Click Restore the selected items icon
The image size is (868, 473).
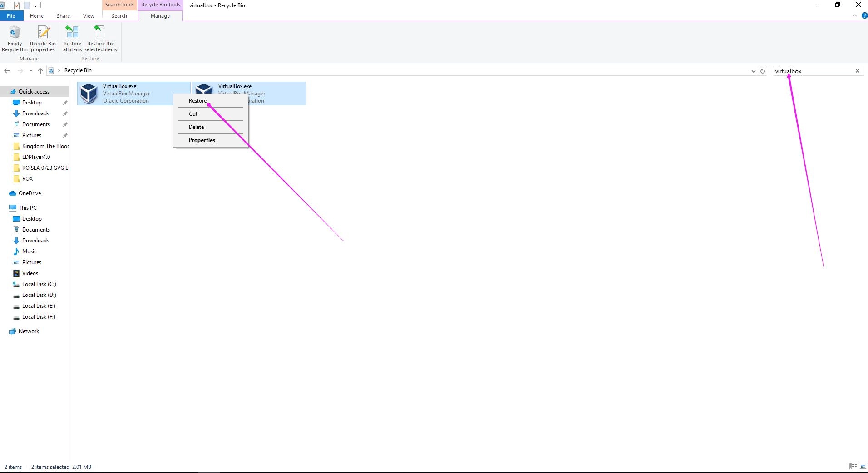click(100, 39)
